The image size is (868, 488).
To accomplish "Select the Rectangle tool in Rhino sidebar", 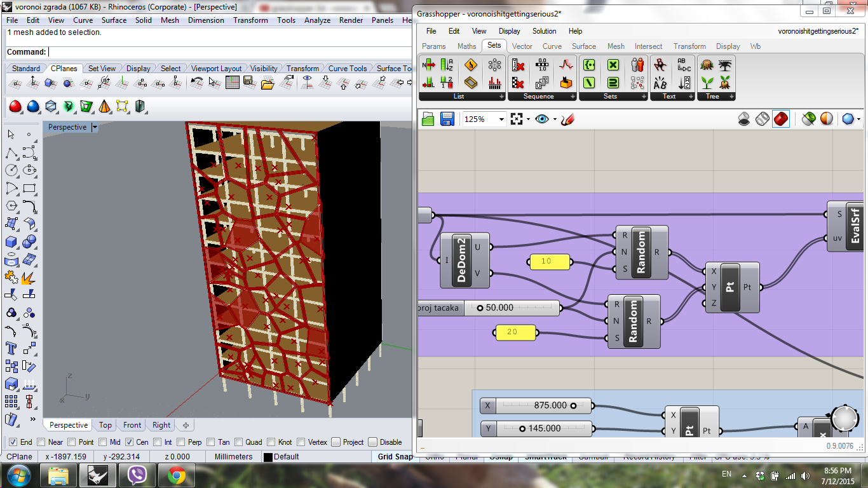I will click(x=29, y=188).
